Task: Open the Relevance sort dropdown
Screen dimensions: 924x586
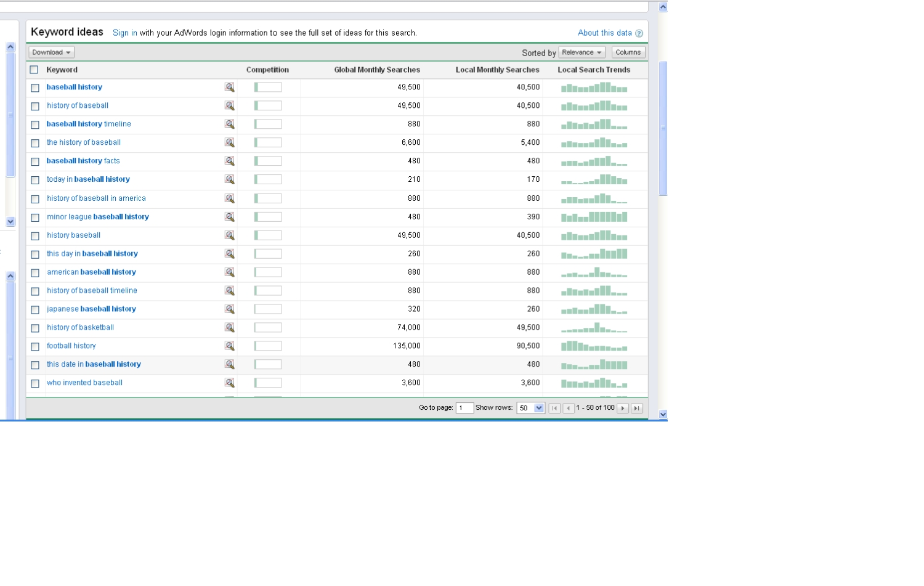Action: (582, 52)
